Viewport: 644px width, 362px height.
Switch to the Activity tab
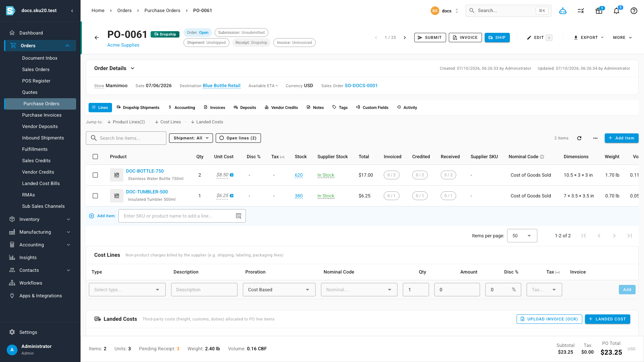pyautogui.click(x=407, y=108)
